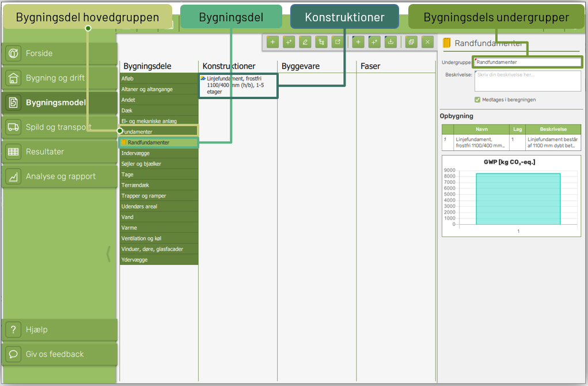
Task: Open the Hjælp button
Action: 60,330
